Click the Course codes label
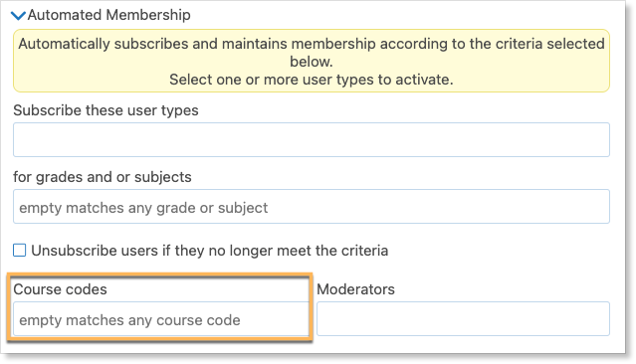636x364 pixels. tap(60, 289)
